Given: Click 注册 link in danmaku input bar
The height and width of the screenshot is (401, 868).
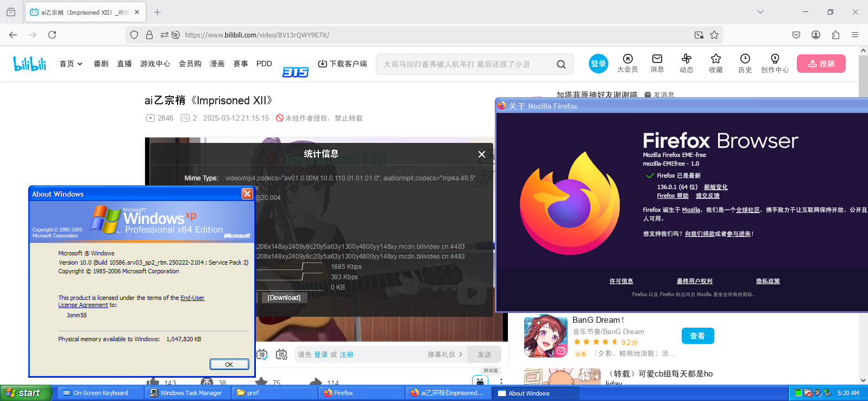Looking at the screenshot, I should point(347,354).
